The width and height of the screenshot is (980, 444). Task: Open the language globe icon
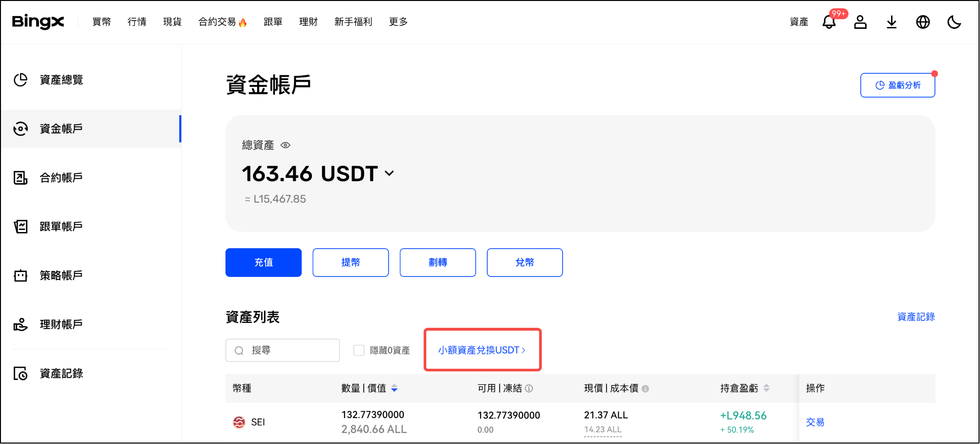[923, 22]
